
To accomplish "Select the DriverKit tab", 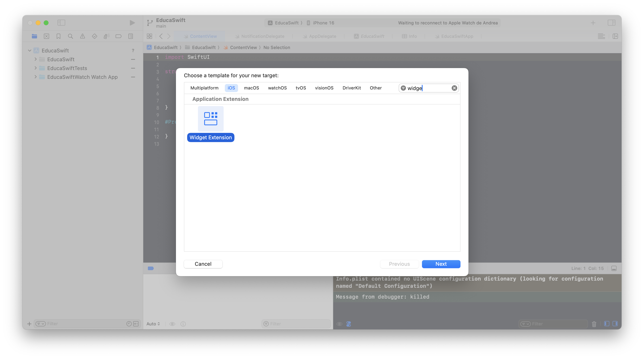I will 351,88.
